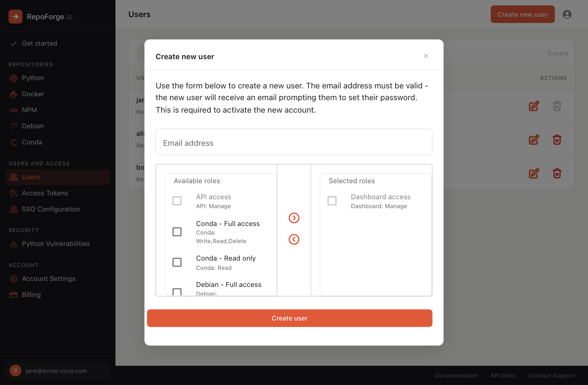588x385 pixels.
Task: Check the Conda - Read only role
Action: point(177,262)
